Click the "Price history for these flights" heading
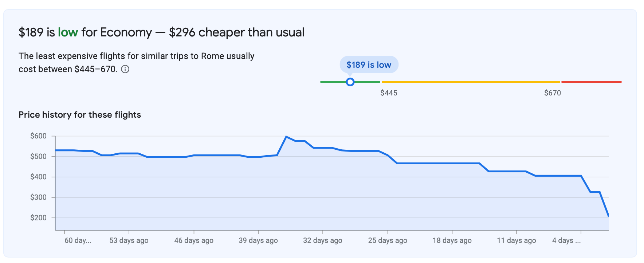 coord(80,115)
